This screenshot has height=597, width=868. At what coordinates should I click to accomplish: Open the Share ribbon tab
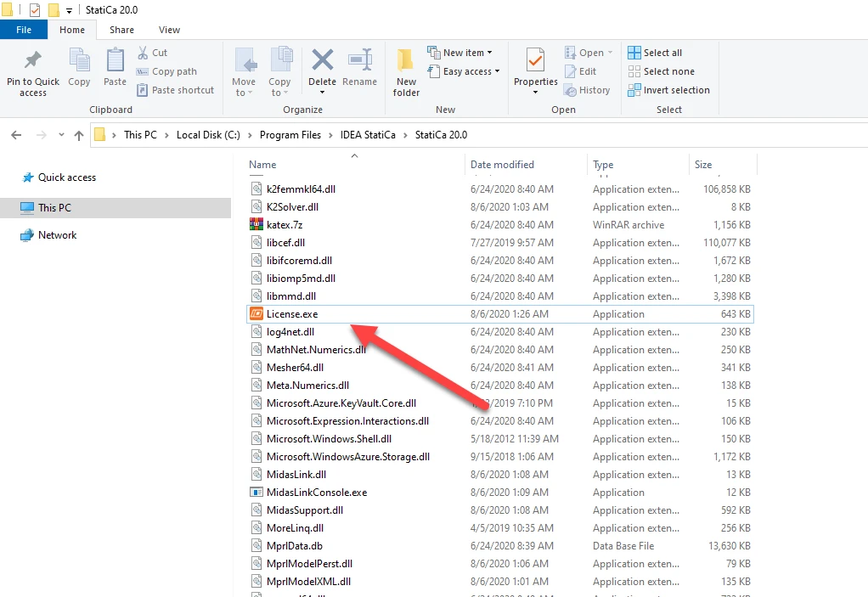pyautogui.click(x=121, y=30)
